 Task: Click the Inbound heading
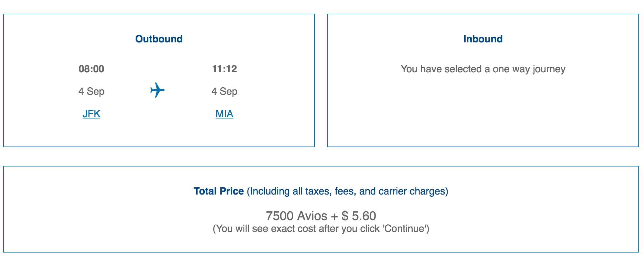(x=483, y=39)
